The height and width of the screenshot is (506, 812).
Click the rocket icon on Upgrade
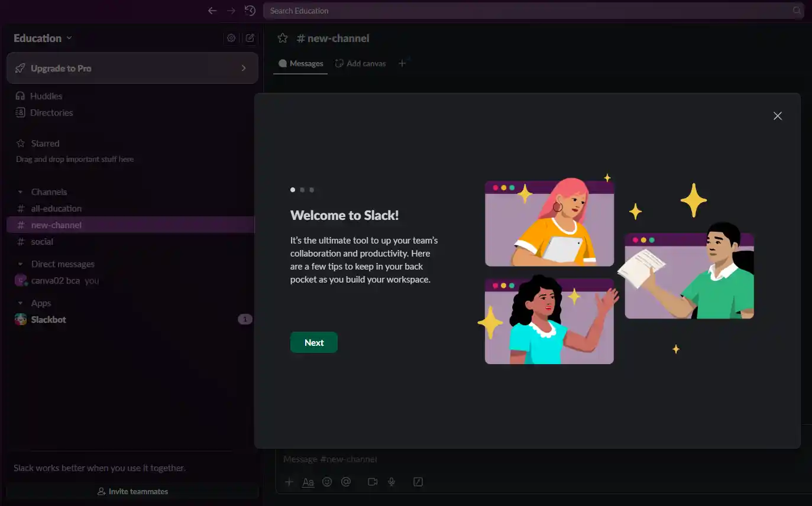pyautogui.click(x=20, y=69)
